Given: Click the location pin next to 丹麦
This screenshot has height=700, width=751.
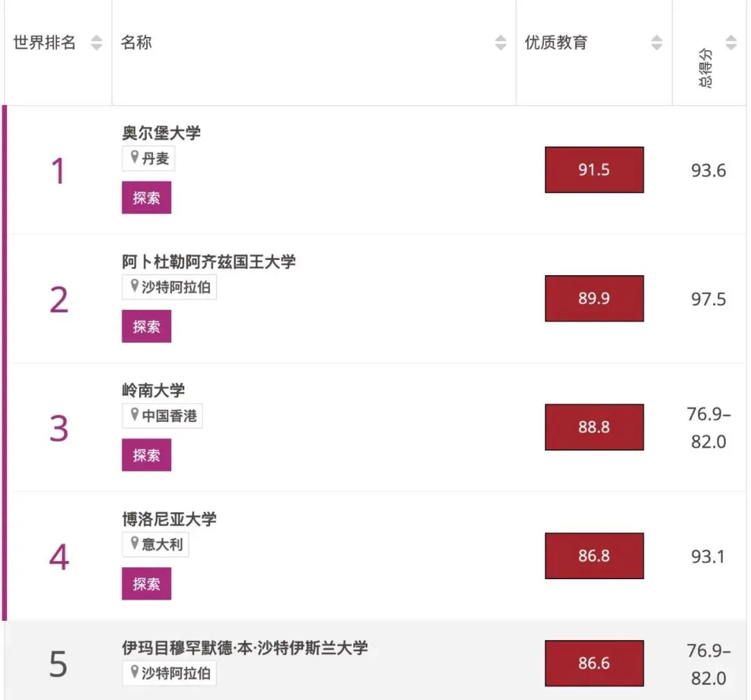Looking at the screenshot, I should [135, 158].
